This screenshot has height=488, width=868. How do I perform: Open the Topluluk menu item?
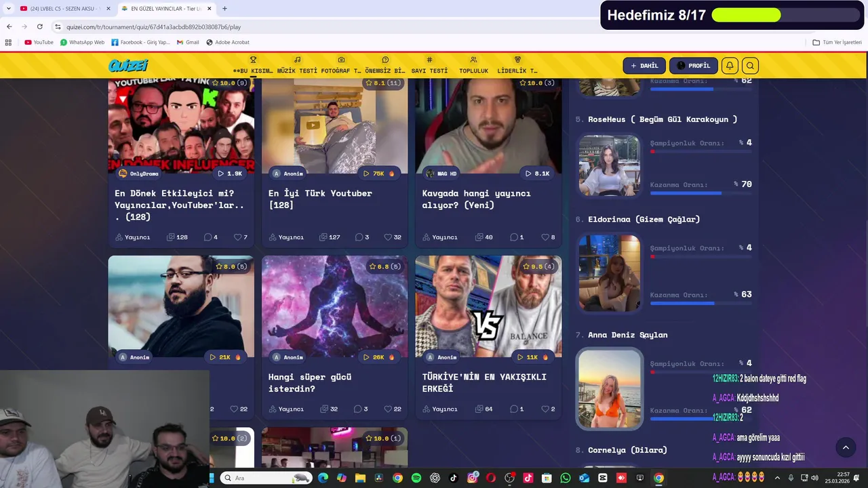[473, 66]
